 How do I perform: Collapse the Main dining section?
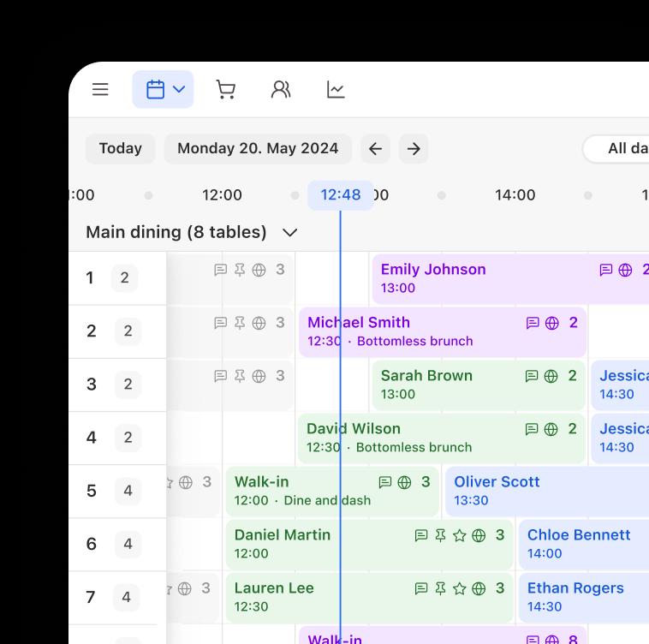[290, 232]
